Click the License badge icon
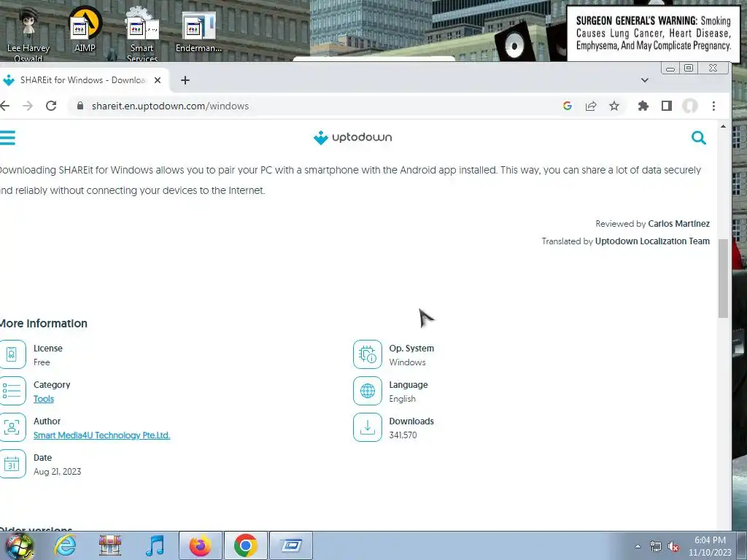This screenshot has height=560, width=747. [x=12, y=354]
